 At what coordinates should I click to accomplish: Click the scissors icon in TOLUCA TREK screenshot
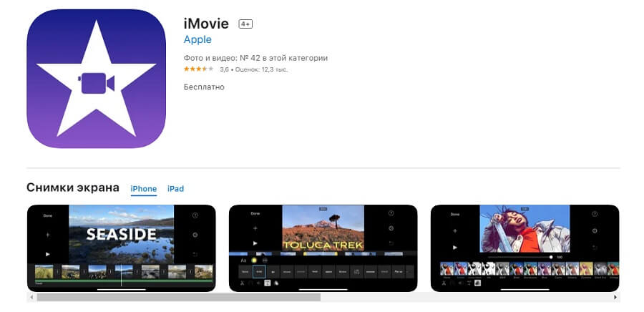[242, 283]
